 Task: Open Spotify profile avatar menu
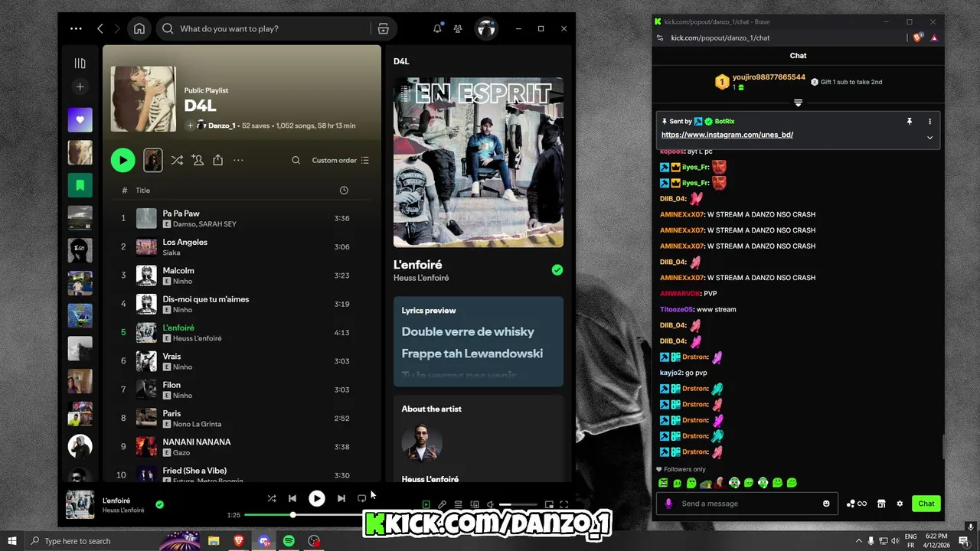click(x=486, y=28)
